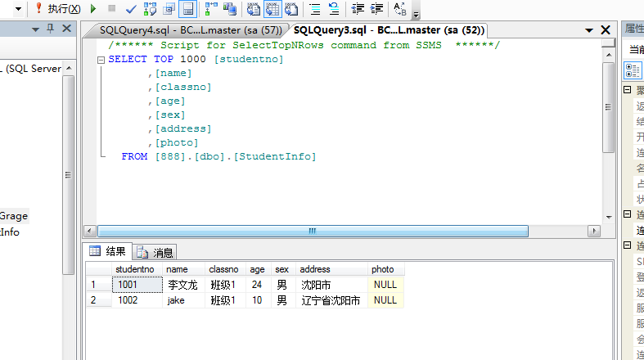Click the query editor horizontal scrollbar

coord(344,232)
